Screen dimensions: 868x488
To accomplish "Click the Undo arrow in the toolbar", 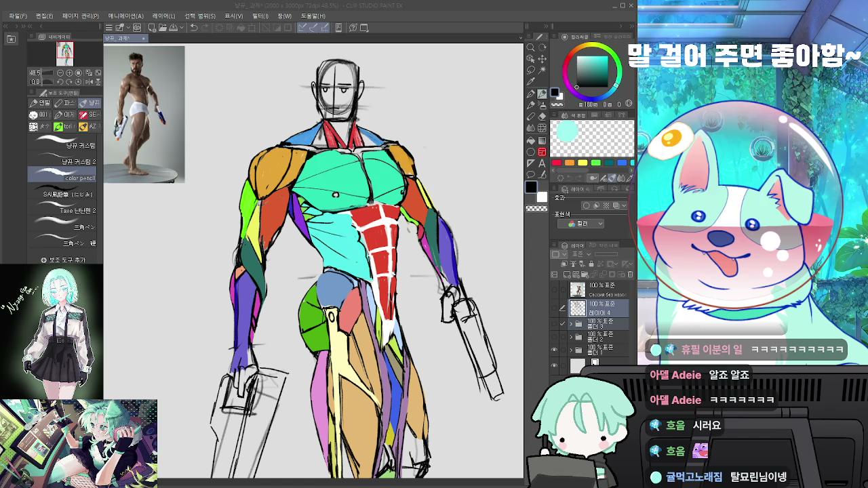I will (x=194, y=28).
